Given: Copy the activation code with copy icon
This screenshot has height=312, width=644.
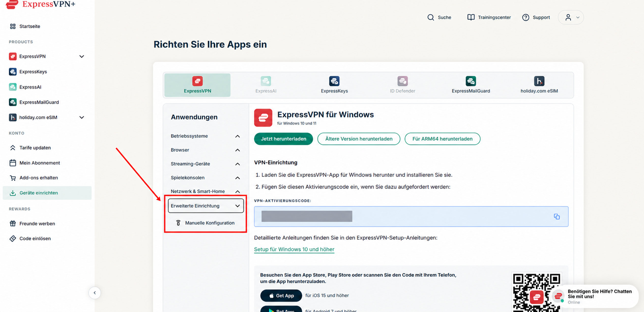Looking at the screenshot, I should (x=557, y=216).
